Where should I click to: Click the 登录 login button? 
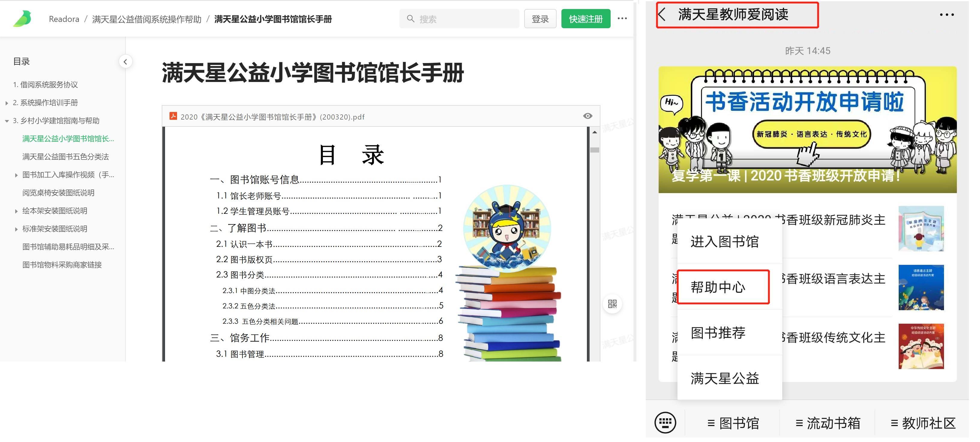tap(540, 19)
